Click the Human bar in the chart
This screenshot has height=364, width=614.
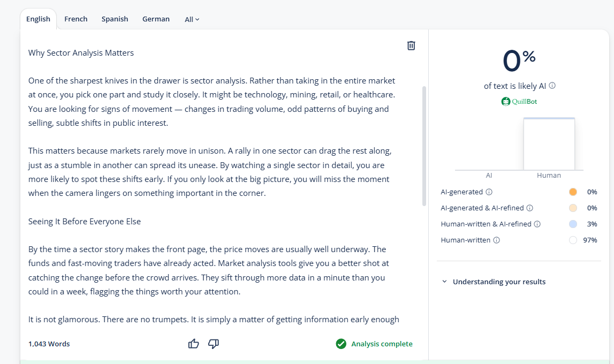point(549,143)
